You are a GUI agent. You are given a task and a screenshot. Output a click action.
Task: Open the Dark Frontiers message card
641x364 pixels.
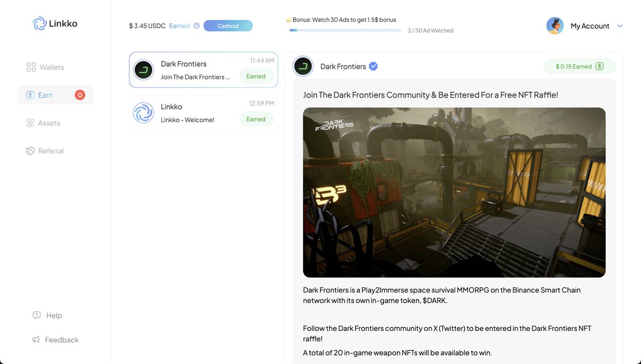[204, 70]
